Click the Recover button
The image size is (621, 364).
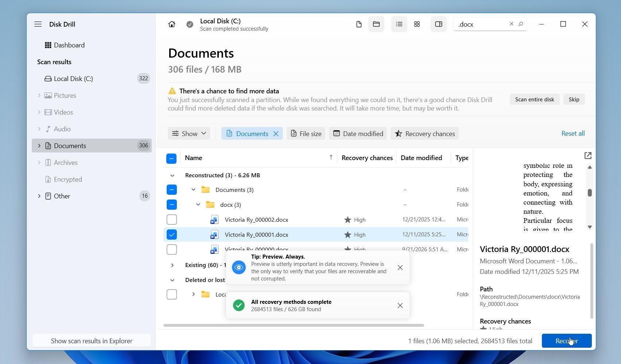[567, 341]
